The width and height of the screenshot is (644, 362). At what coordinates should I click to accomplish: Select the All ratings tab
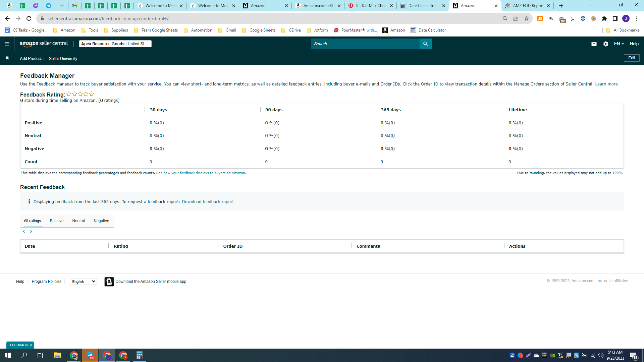point(33,221)
